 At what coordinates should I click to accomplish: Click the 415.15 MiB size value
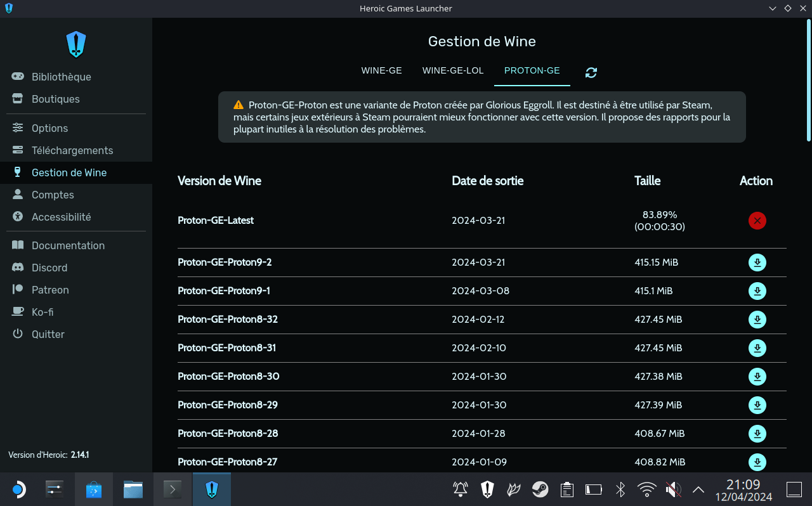657,263
